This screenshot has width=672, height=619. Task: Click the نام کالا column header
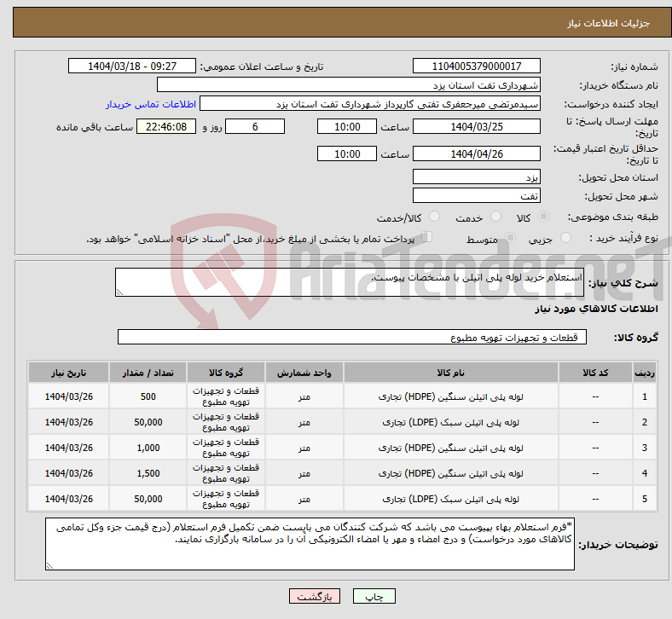point(451,373)
